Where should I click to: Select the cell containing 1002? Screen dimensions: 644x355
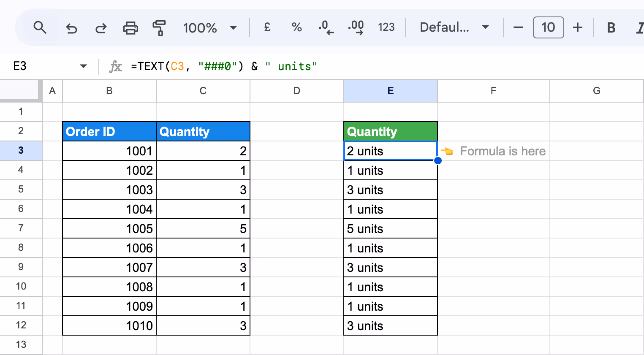coord(109,170)
